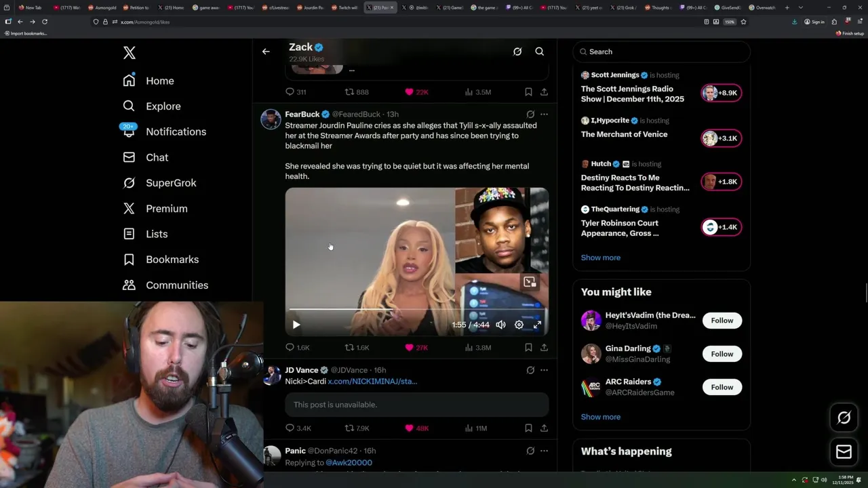Viewport: 868px width, 488px height.
Task: Open the @Awk20000 mention link
Action: coord(349,463)
